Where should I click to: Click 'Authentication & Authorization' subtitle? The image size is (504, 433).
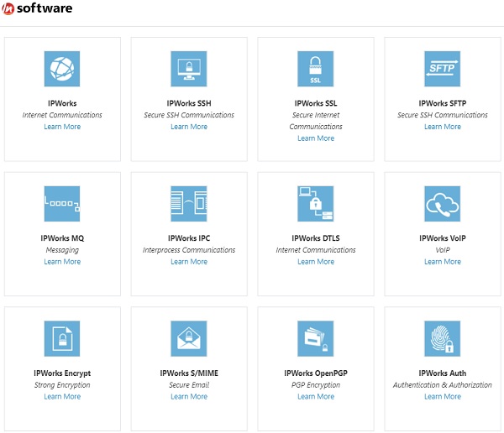pos(443,385)
